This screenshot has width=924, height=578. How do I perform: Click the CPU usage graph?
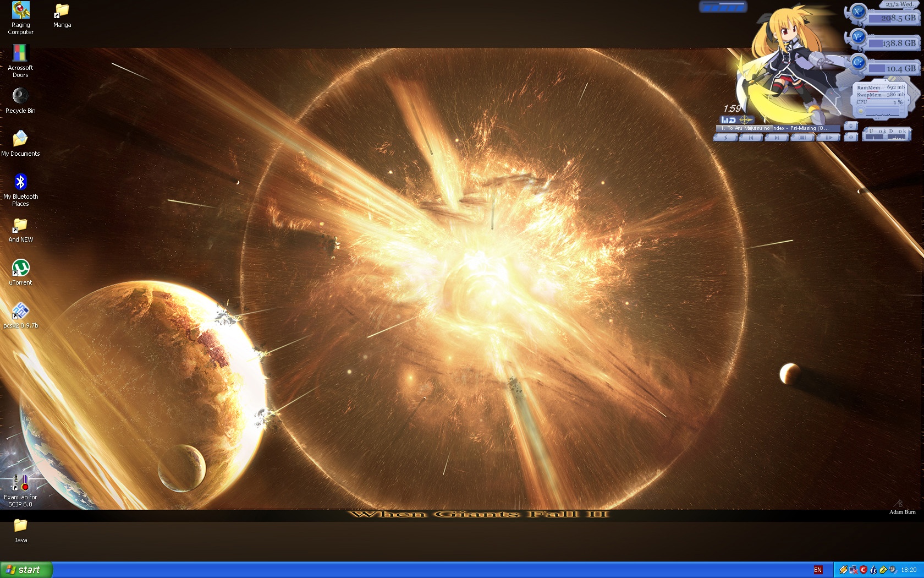[882, 112]
